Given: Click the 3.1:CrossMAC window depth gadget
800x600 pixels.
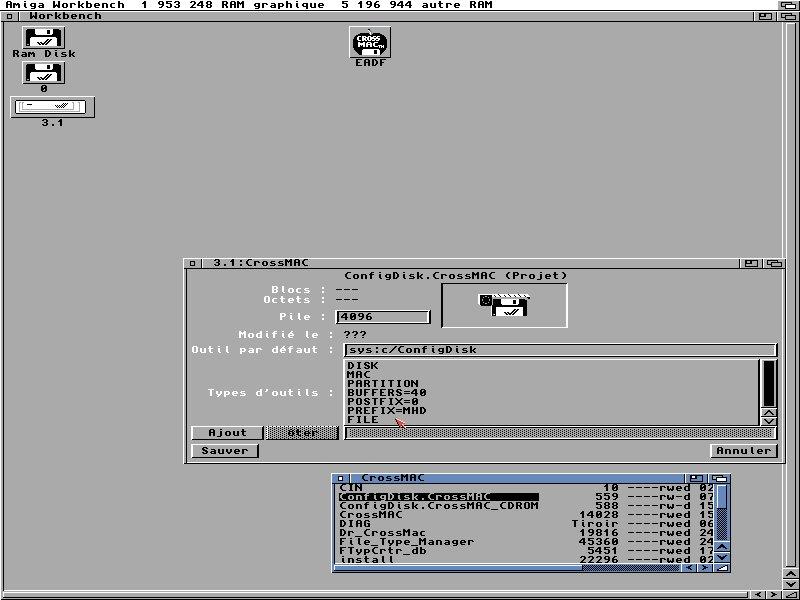Looking at the screenshot, I should pos(774,263).
